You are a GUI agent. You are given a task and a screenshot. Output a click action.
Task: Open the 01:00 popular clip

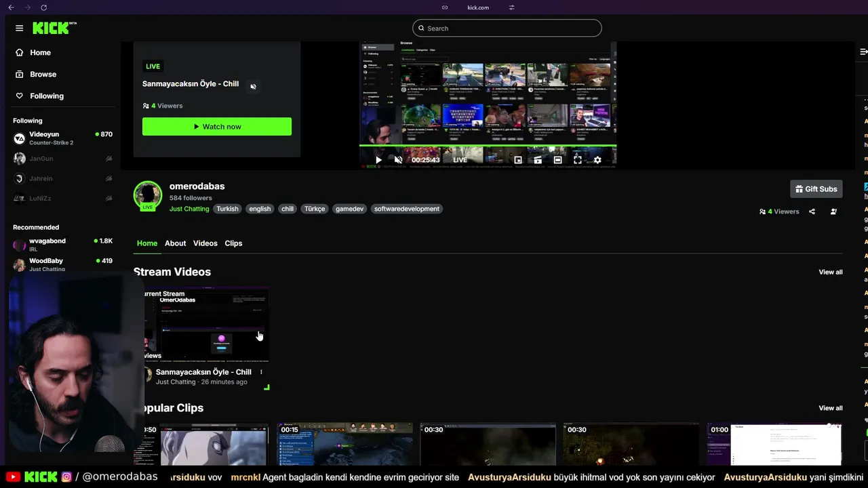click(x=774, y=444)
